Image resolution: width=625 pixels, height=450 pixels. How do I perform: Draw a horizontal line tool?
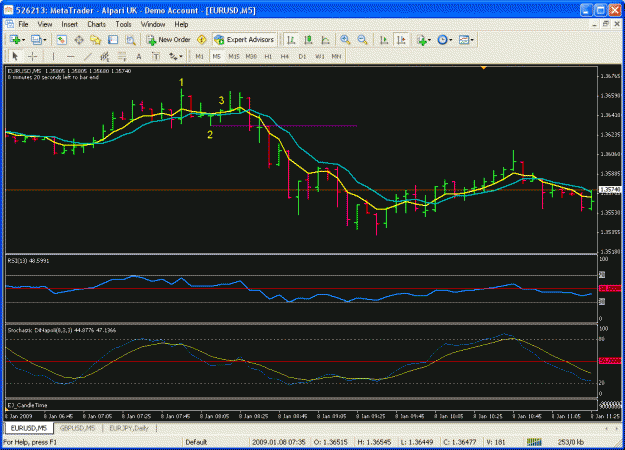click(71, 56)
